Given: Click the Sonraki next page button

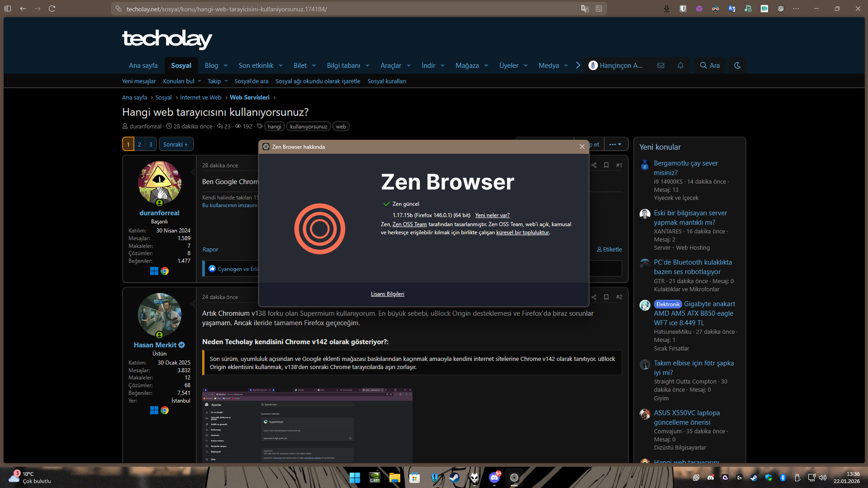Looking at the screenshot, I should point(175,144).
